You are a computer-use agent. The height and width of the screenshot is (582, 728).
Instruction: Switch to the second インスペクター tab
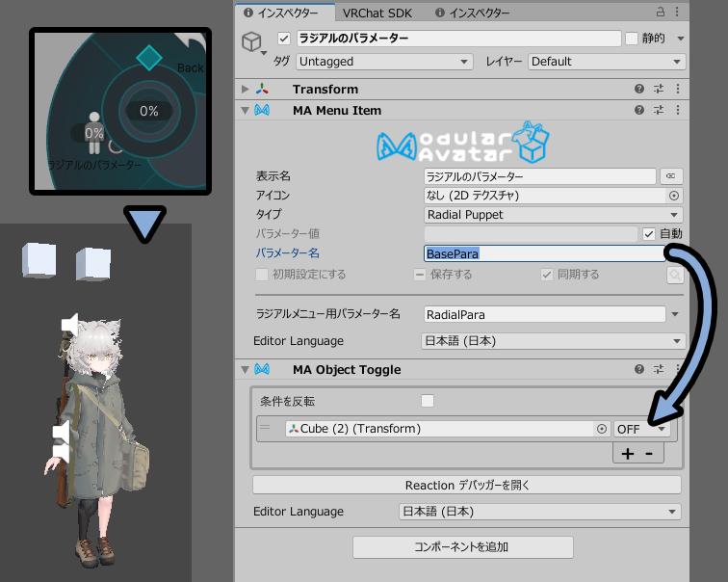tap(473, 13)
